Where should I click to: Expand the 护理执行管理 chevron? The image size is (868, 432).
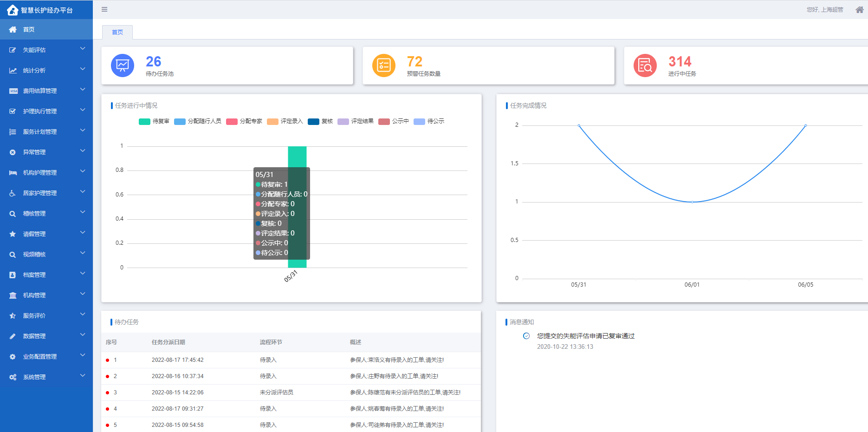click(x=83, y=110)
